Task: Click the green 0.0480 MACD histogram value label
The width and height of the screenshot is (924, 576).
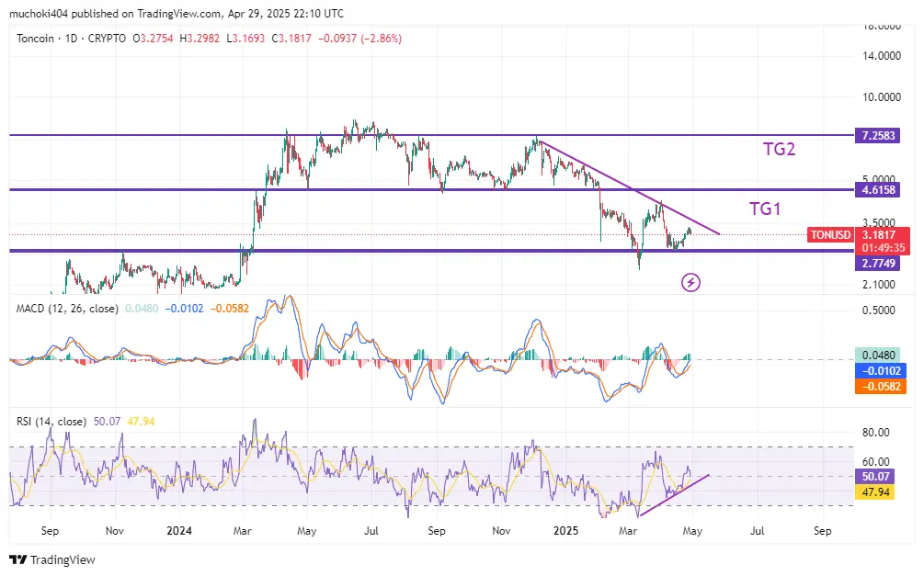Action: (880, 355)
